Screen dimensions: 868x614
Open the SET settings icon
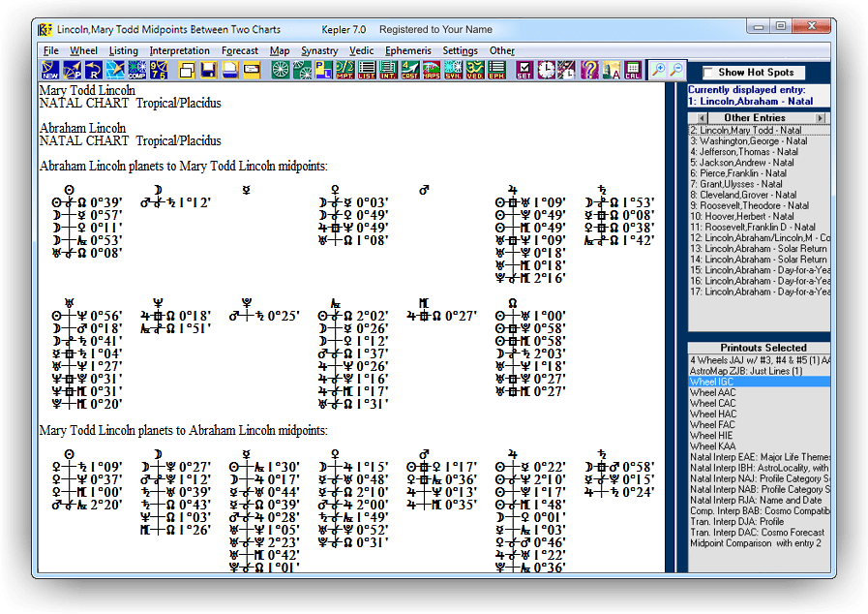524,70
